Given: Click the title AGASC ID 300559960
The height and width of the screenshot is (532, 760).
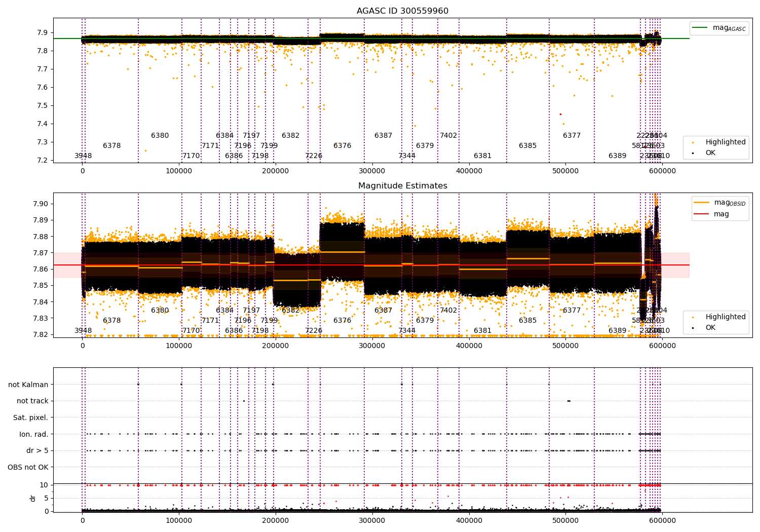Looking at the screenshot, I should [402, 11].
